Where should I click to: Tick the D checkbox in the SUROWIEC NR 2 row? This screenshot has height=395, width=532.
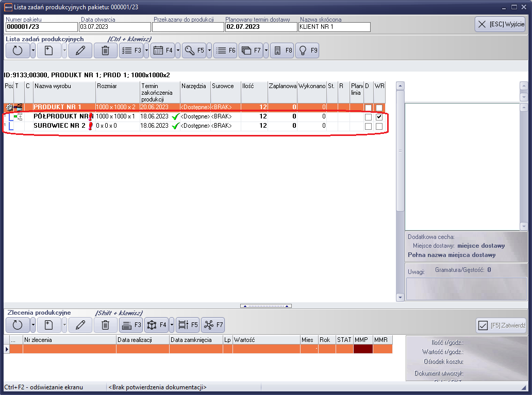368,126
